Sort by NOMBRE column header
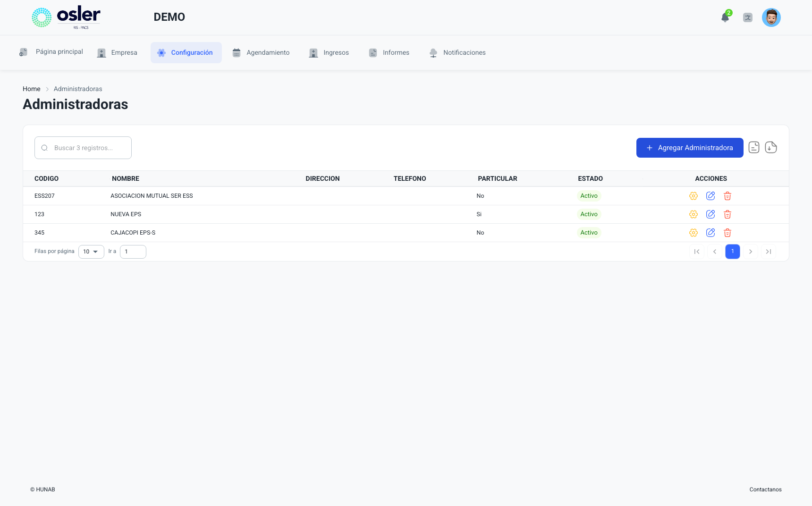This screenshot has height=506, width=812. [126, 178]
